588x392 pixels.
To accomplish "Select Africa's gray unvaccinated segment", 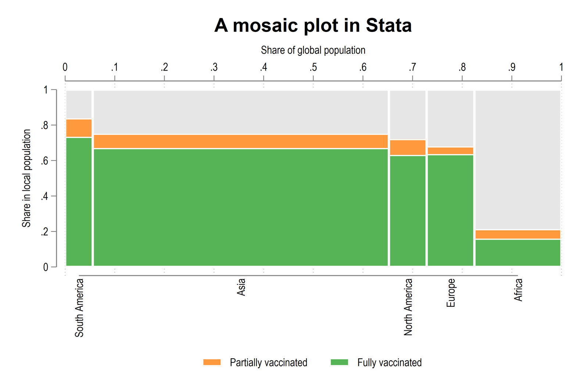I will pyautogui.click(x=518, y=160).
